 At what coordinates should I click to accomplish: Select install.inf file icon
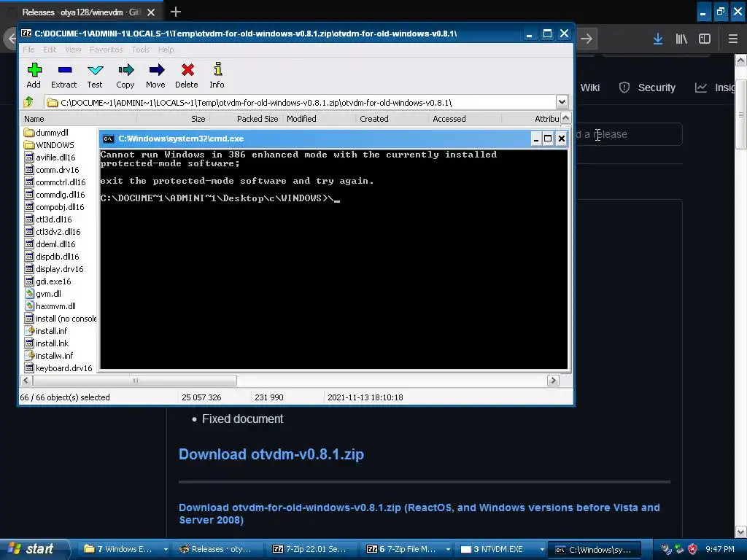(29, 330)
